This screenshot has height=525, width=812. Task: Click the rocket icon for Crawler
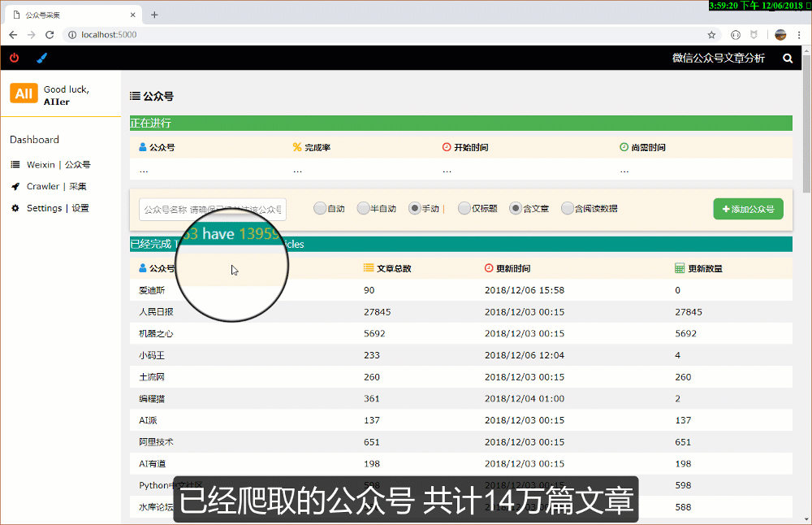tap(15, 186)
